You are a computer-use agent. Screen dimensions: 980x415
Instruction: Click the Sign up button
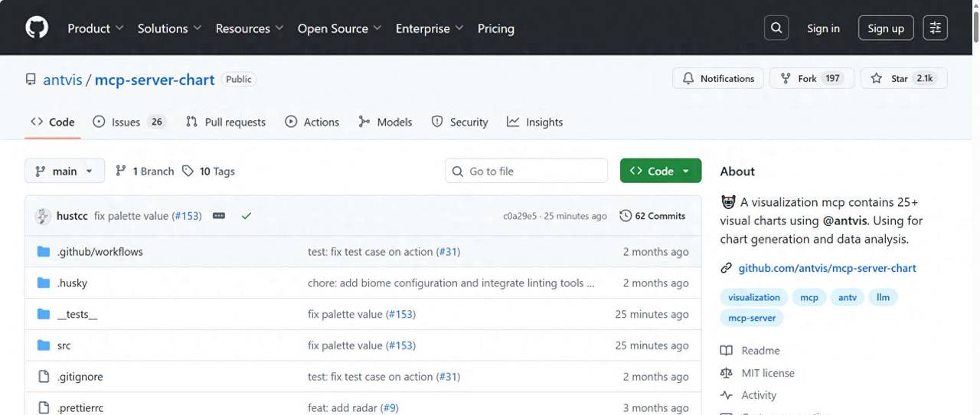886,28
